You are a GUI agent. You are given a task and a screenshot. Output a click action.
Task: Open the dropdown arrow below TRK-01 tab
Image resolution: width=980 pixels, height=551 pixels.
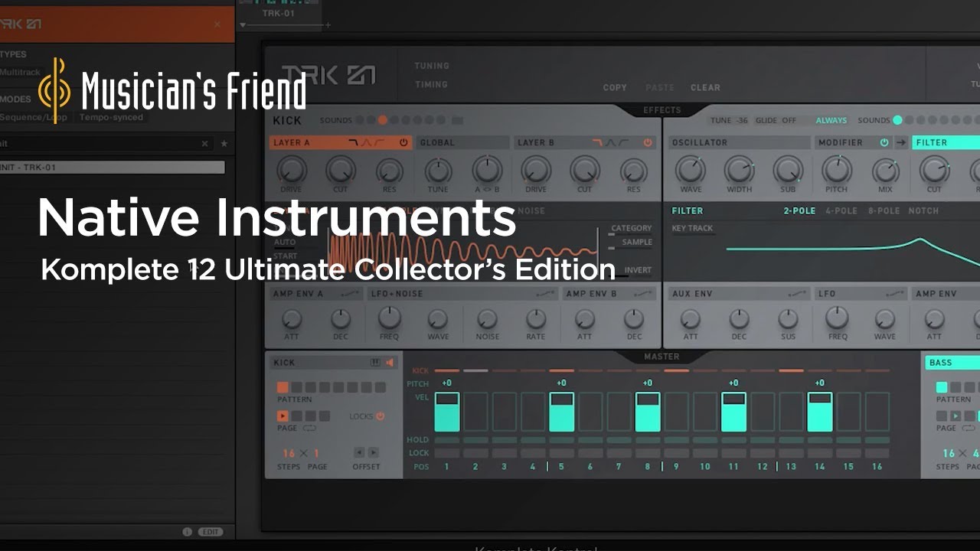(243, 25)
